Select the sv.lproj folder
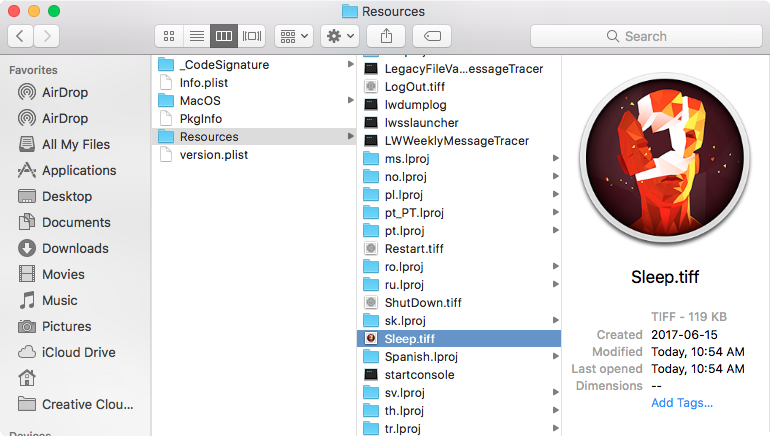Screen dimensions: 770x436 [x=459, y=393]
